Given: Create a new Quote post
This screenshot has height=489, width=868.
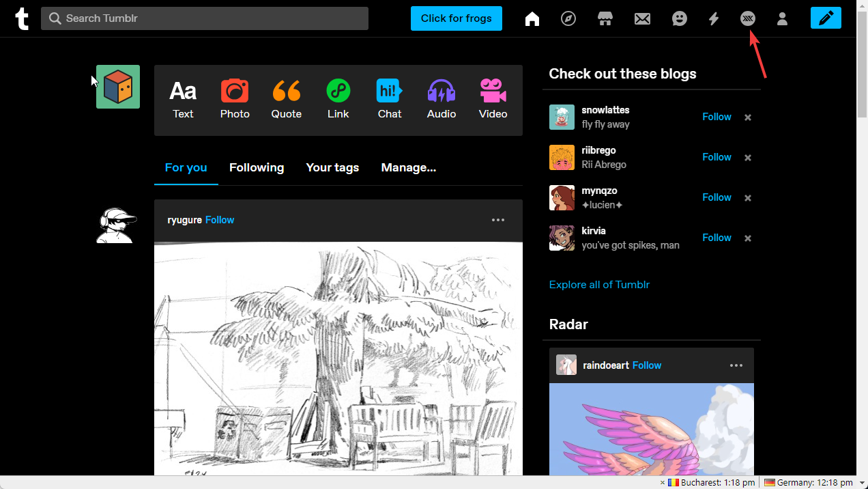Looking at the screenshot, I should click(x=287, y=100).
